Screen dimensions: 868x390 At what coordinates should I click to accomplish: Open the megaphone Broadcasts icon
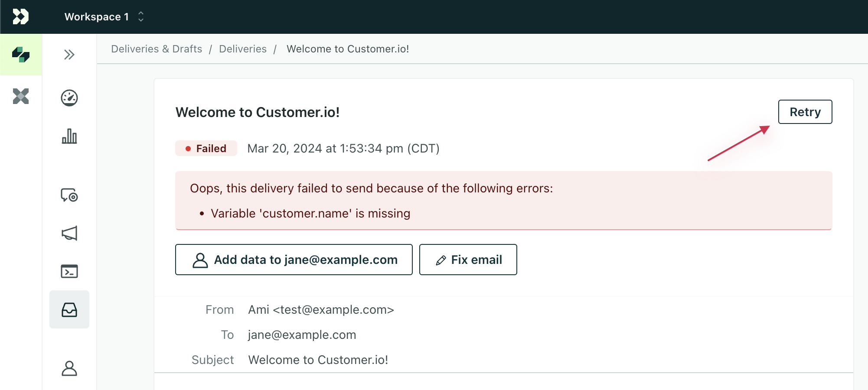coord(69,233)
